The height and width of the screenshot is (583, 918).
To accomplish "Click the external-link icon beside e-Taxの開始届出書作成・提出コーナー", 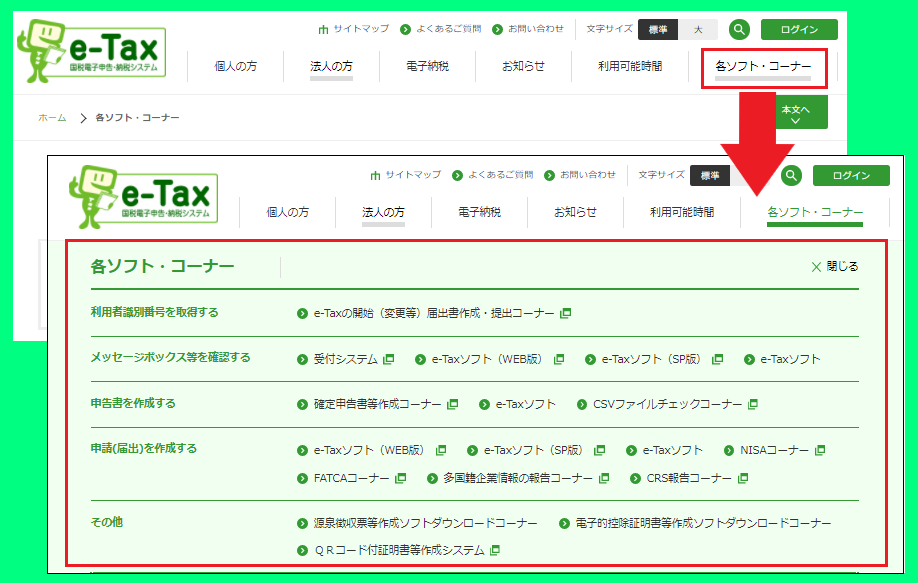I will point(566,313).
